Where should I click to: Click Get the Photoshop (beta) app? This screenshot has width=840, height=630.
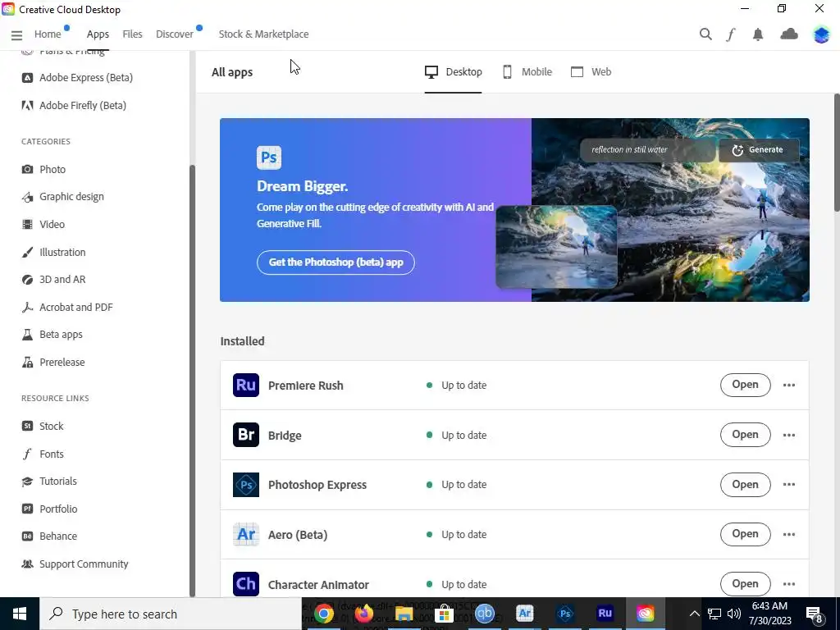(336, 262)
